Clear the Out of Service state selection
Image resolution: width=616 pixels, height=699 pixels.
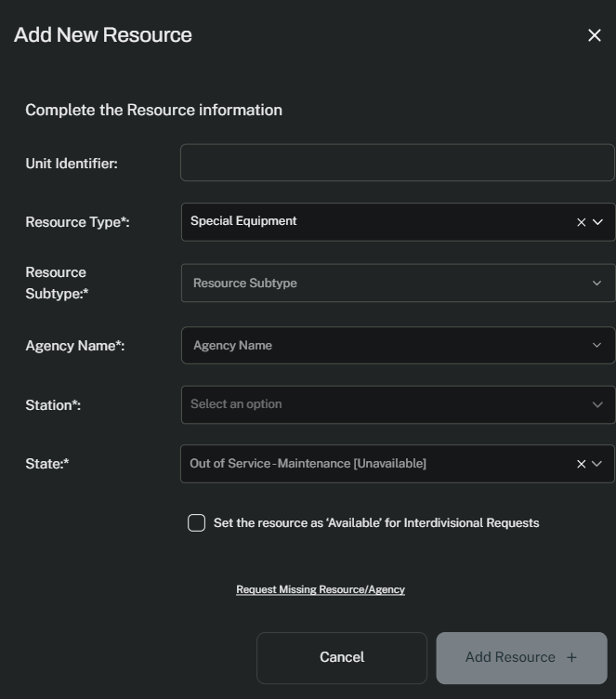point(582,464)
